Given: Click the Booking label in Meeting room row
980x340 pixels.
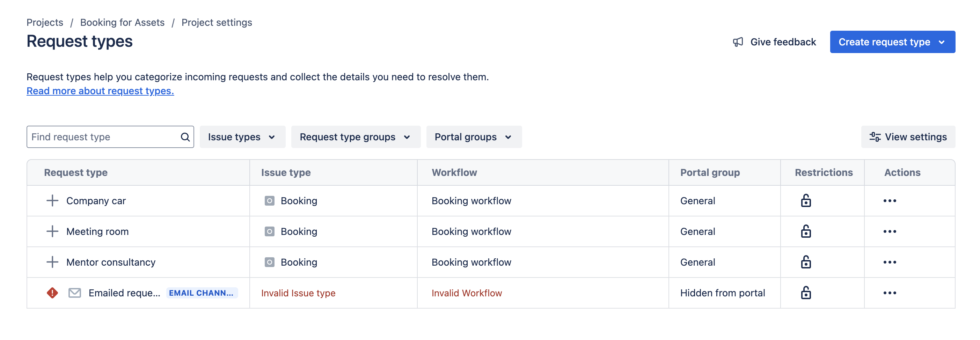Looking at the screenshot, I should [x=299, y=231].
